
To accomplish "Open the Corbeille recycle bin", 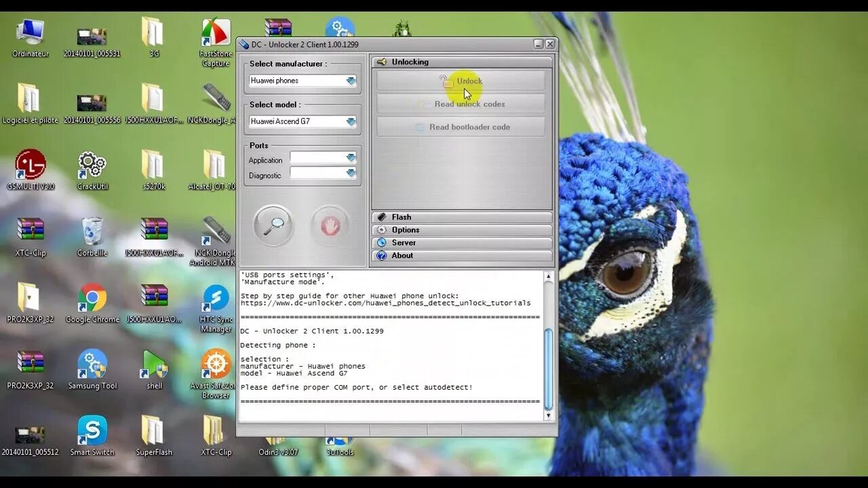I will pos(92,237).
